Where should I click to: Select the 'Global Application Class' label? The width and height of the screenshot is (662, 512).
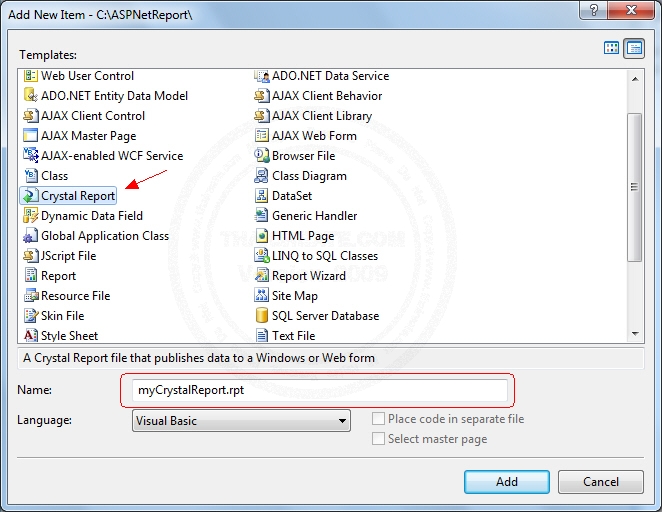tap(105, 236)
